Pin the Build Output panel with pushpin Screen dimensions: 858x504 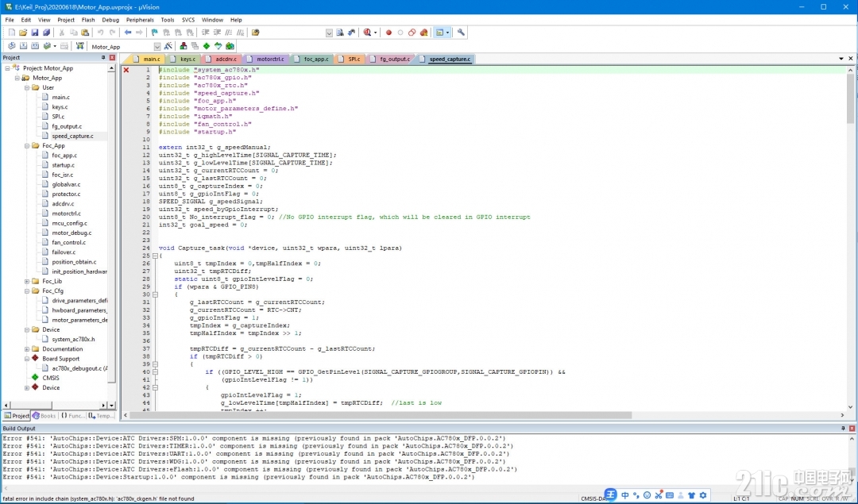[x=843, y=429]
